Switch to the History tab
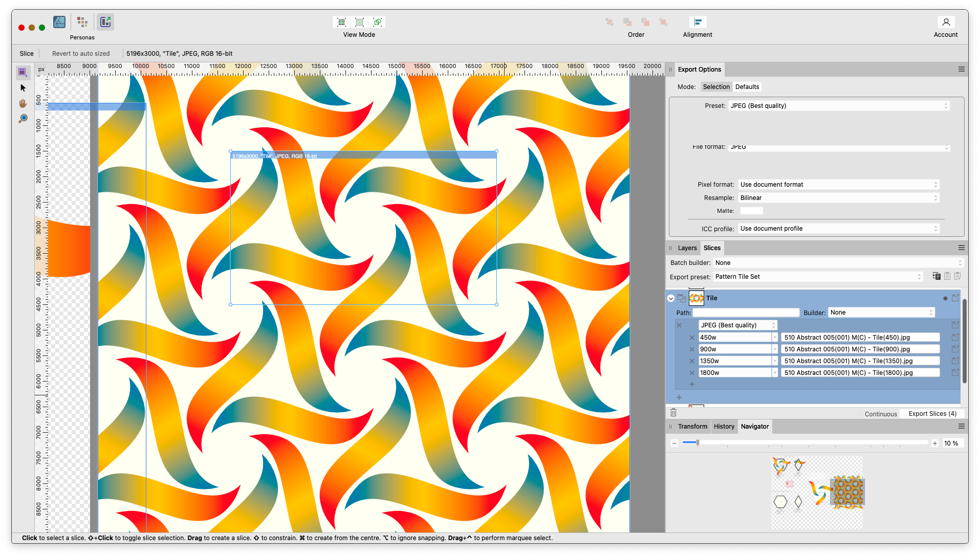Screen dimensions: 980x557 724,427
